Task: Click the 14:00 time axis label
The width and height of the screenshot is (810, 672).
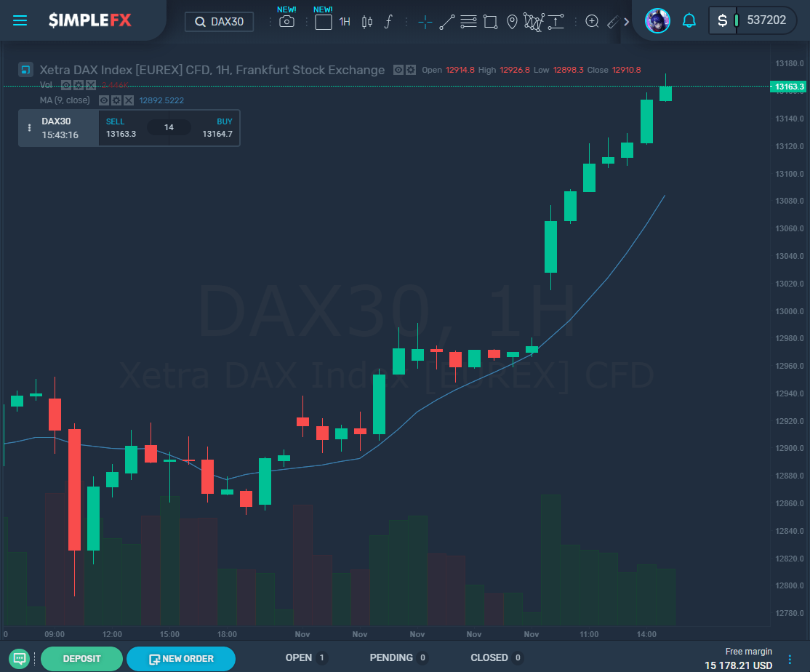Action: coord(646,634)
